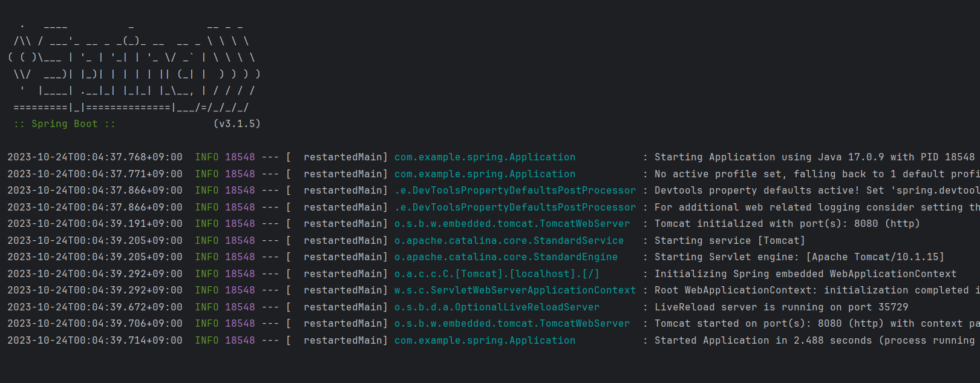This screenshot has width=980, height=383.
Task: Click logger name o.apache.catalina.core.StandardEngine
Action: point(506,257)
